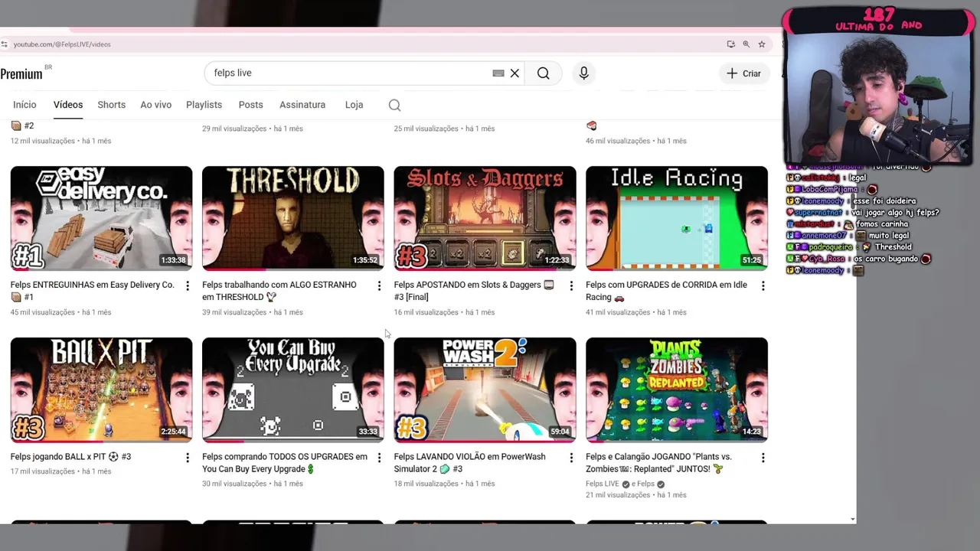Screen dimensions: 980x551
Task: Open the Loja tab
Action: (x=354, y=105)
